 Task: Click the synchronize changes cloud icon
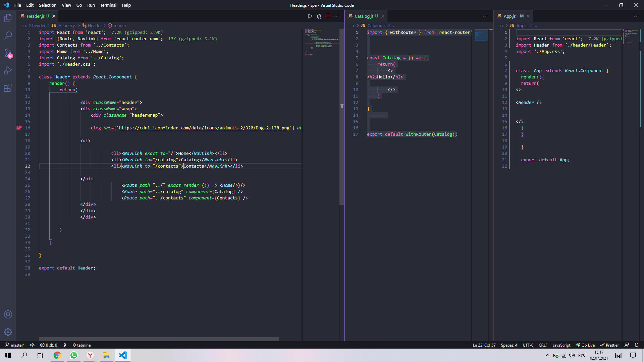point(32,345)
